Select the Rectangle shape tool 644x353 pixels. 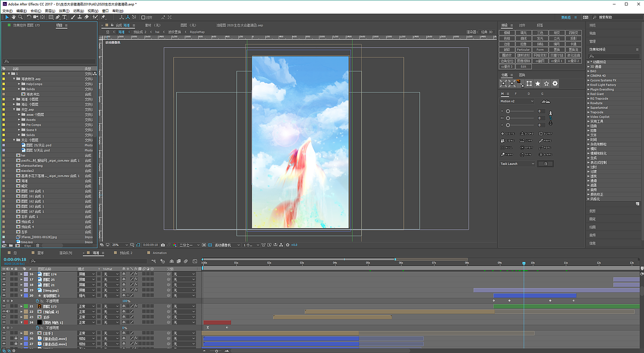click(51, 17)
